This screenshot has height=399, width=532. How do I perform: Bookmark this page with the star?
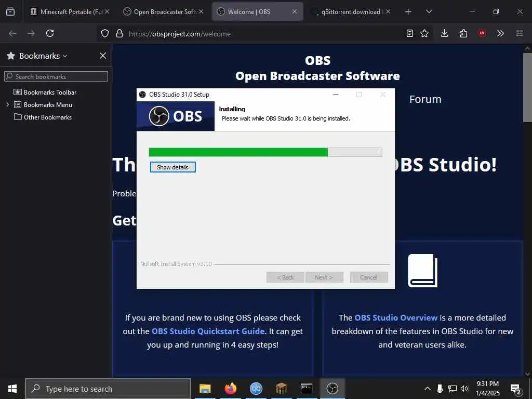point(424,33)
